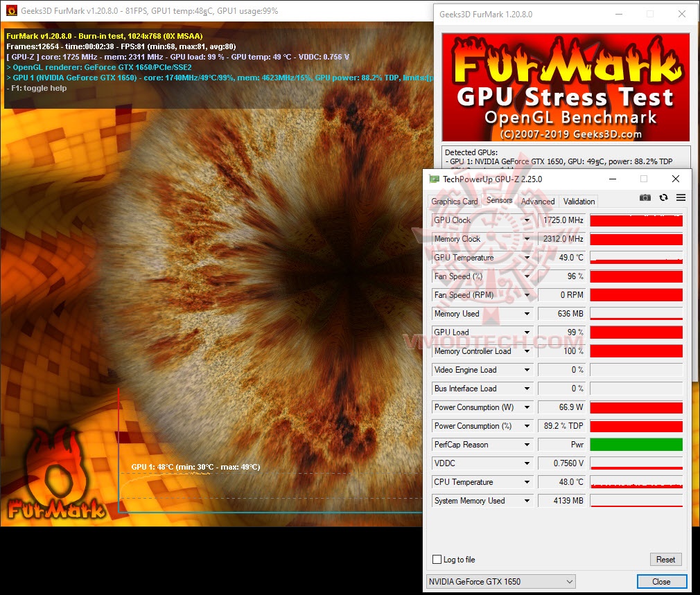The height and width of the screenshot is (595, 700).
Task: Open the PerfCap Reason dropdown
Action: pos(527,445)
